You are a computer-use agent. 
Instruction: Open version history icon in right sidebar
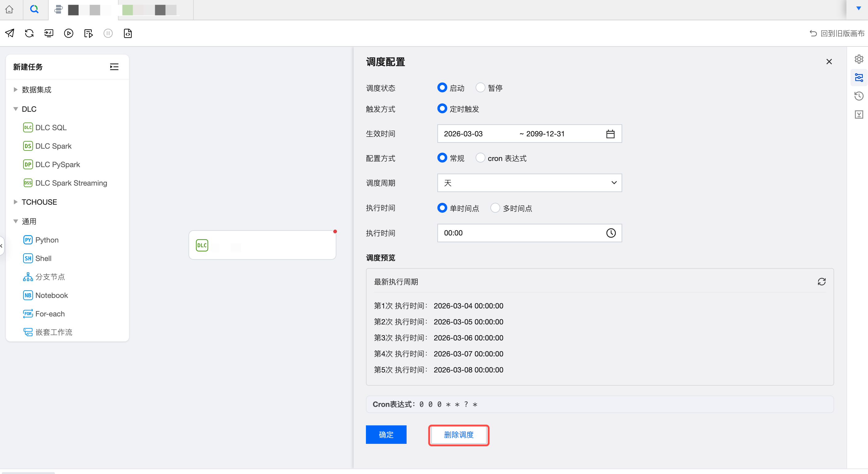tap(858, 96)
